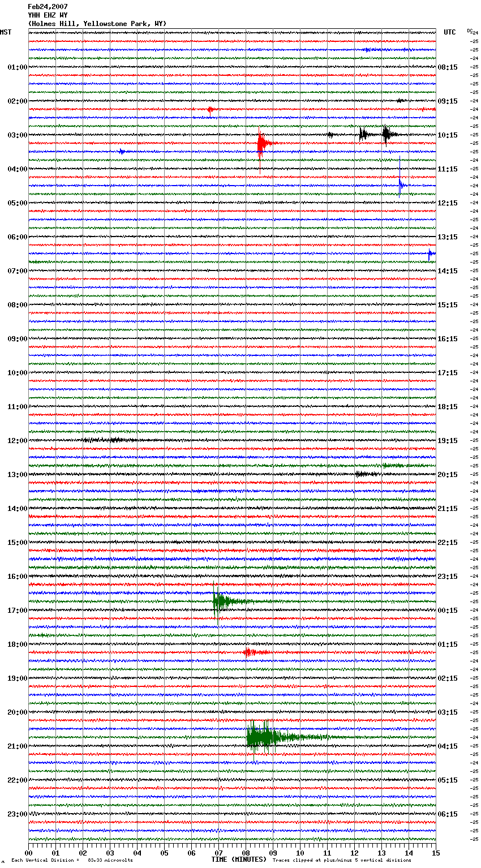Click the "06:00" MST time label
The height and width of the screenshot is (868, 481).
(18, 237)
